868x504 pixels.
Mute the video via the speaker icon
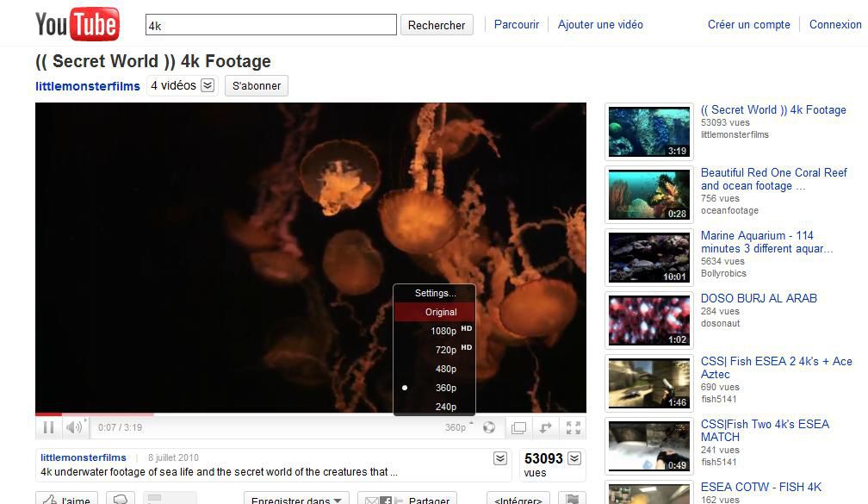[x=75, y=427]
